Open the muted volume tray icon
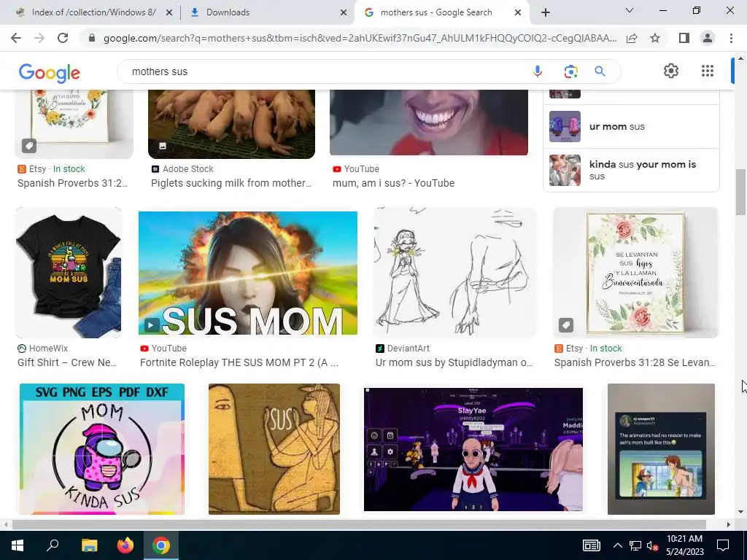Screen dimensions: 747x560 click(653, 545)
